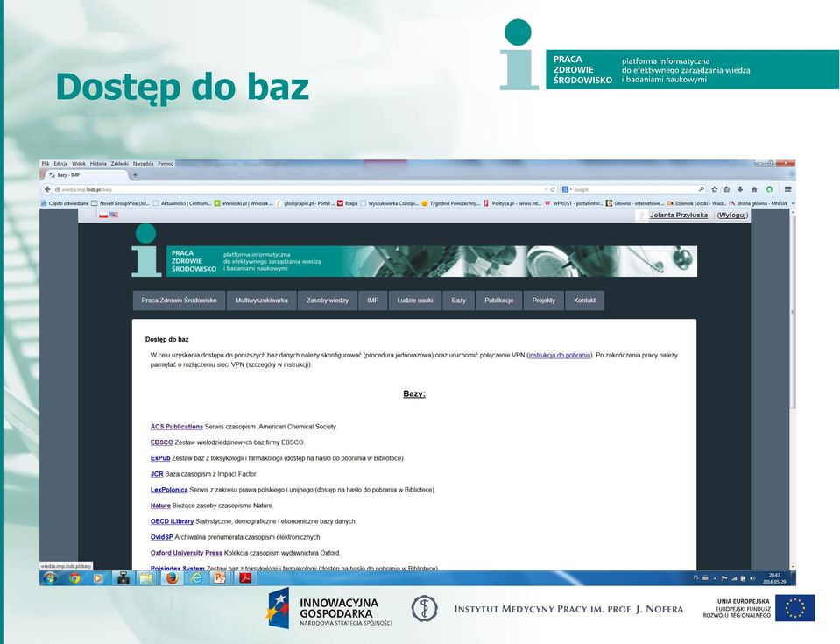Image resolution: width=840 pixels, height=644 pixels.
Task: Open a new tab with plus button
Action: click(x=135, y=174)
